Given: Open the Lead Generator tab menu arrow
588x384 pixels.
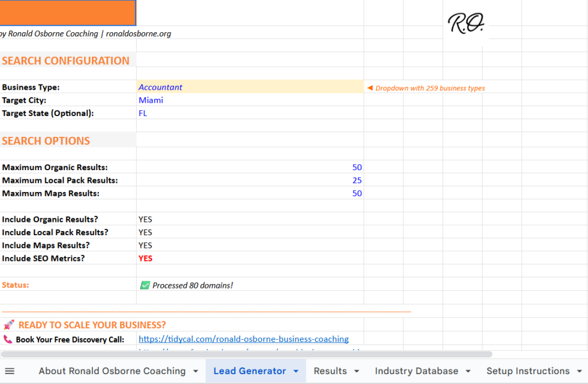Looking at the screenshot, I should 294,371.
